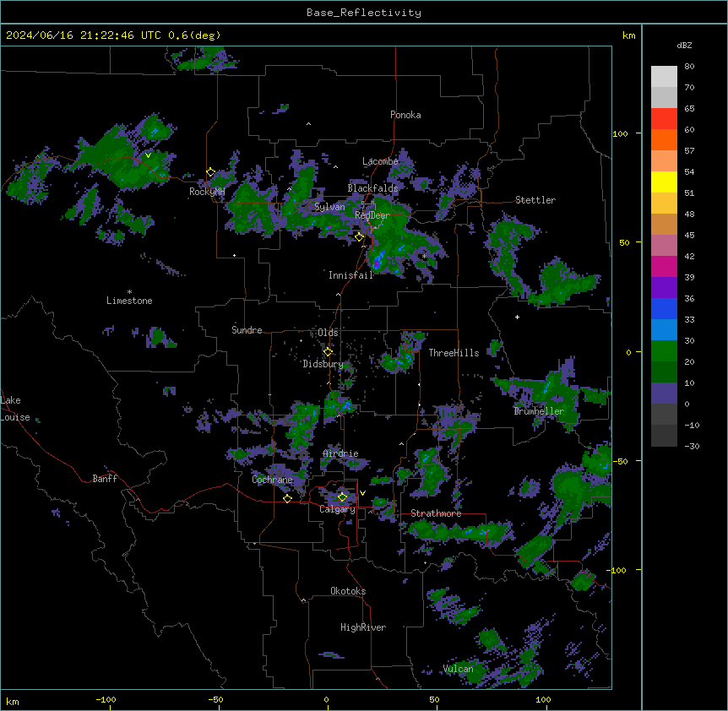Screen dimensions: 728x711
Task: Click the dBZ legend heading
Action: (684, 45)
